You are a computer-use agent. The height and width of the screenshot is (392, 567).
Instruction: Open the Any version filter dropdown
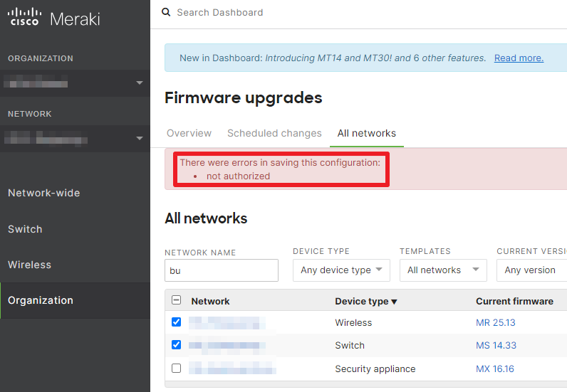click(x=531, y=270)
